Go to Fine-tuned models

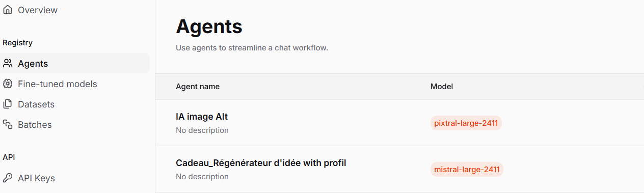[x=75, y=84]
